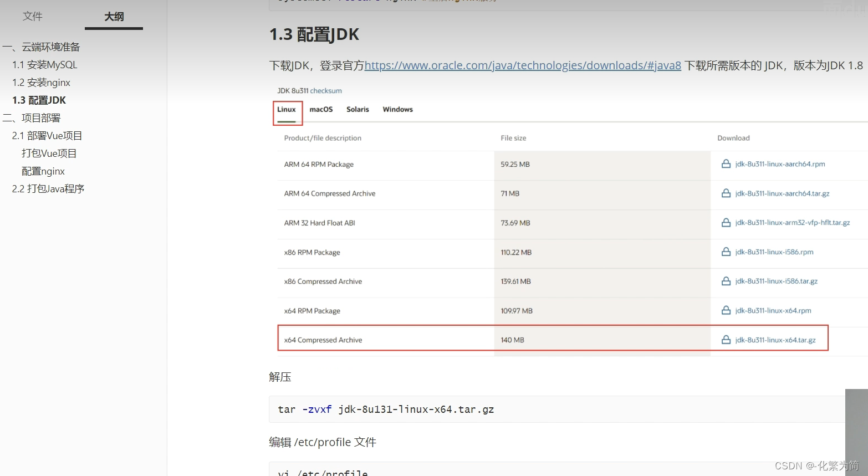
Task: Switch to the macOS tab
Action: (x=321, y=110)
